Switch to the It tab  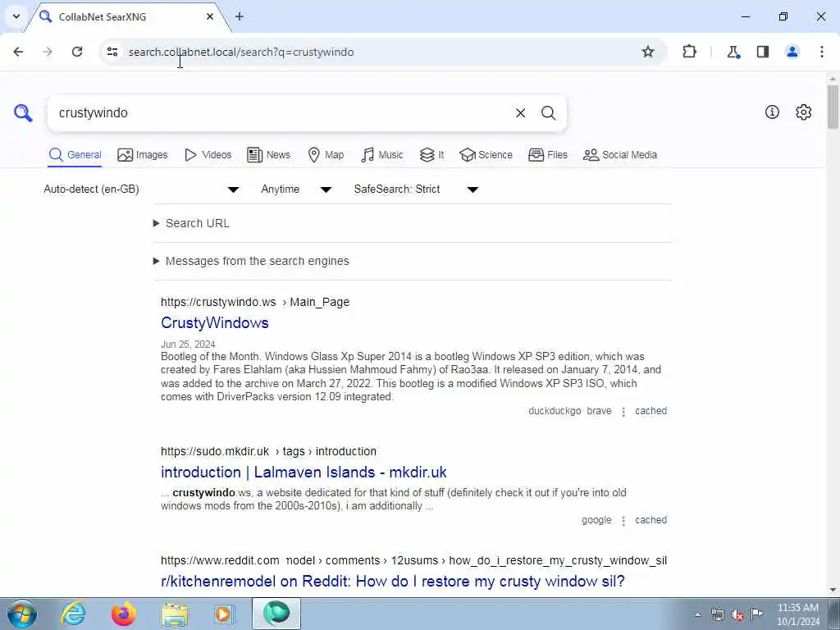431,155
